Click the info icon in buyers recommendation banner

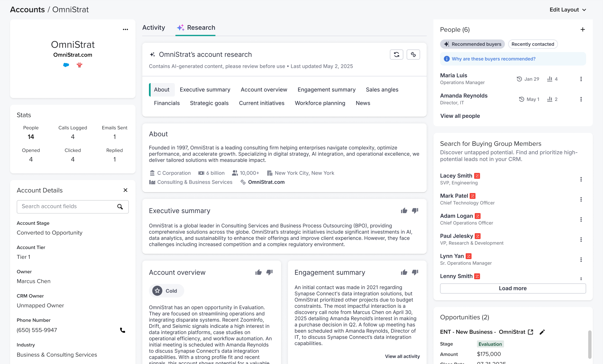[447, 59]
